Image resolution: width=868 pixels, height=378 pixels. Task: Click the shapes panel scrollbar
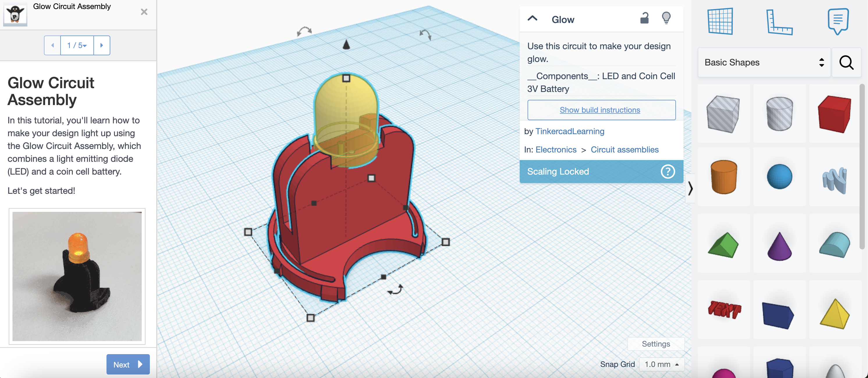(862, 167)
